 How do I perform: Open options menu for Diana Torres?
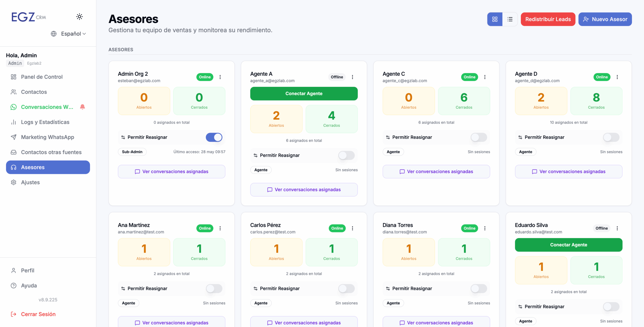[x=485, y=228]
